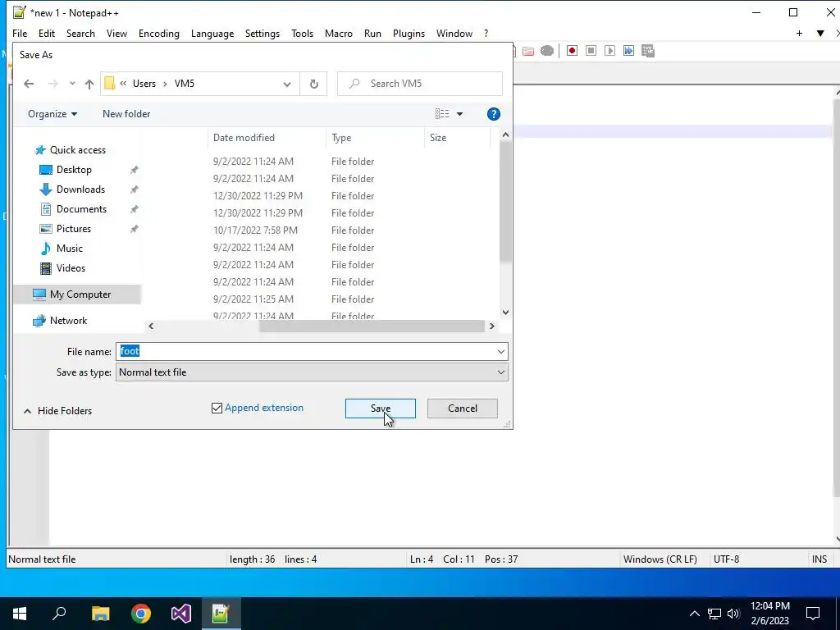
Task: Click the Stop Recording macro icon
Action: coord(591,51)
